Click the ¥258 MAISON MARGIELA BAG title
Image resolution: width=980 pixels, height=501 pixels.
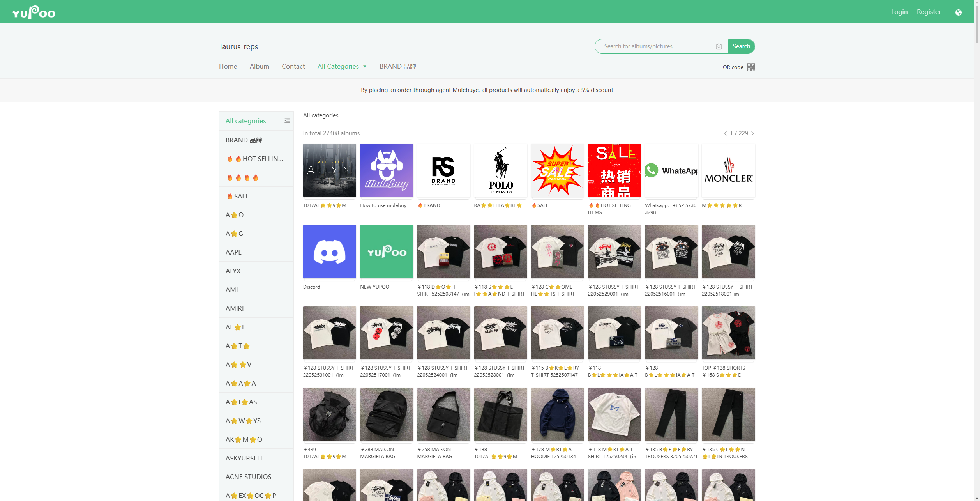(x=435, y=453)
